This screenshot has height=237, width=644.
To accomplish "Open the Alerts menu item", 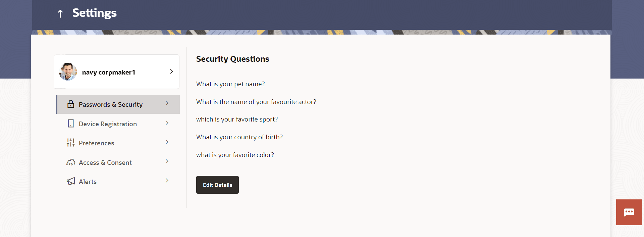I will point(88,182).
